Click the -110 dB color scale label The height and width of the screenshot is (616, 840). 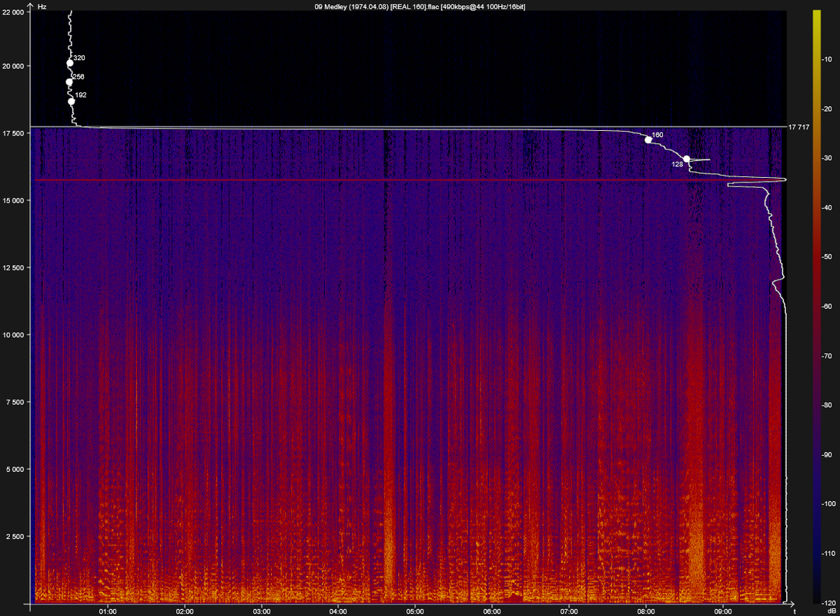tap(828, 554)
